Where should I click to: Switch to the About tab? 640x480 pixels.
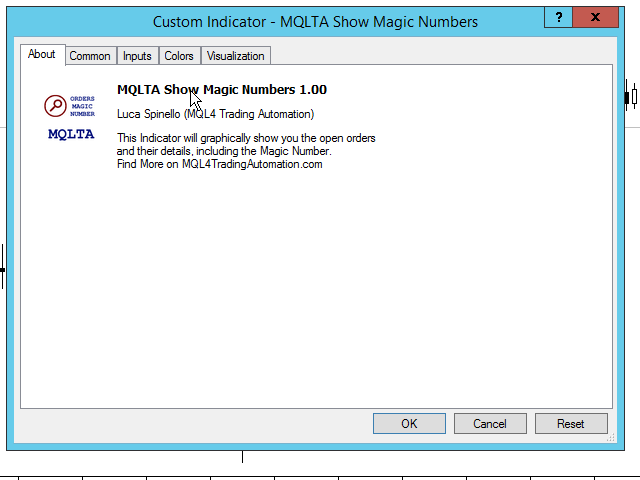point(42,54)
